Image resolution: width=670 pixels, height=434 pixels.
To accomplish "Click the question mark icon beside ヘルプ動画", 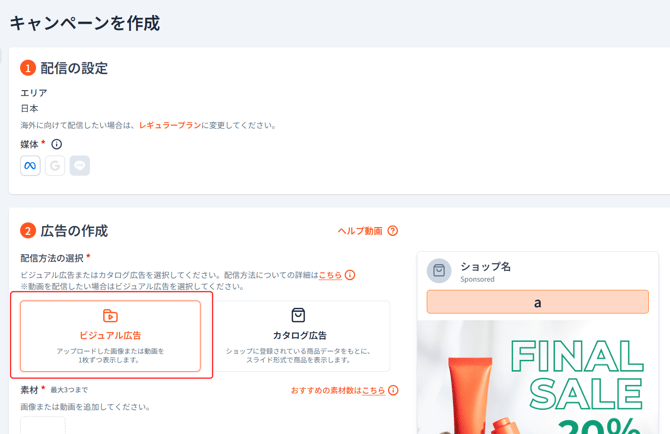I will point(393,231).
